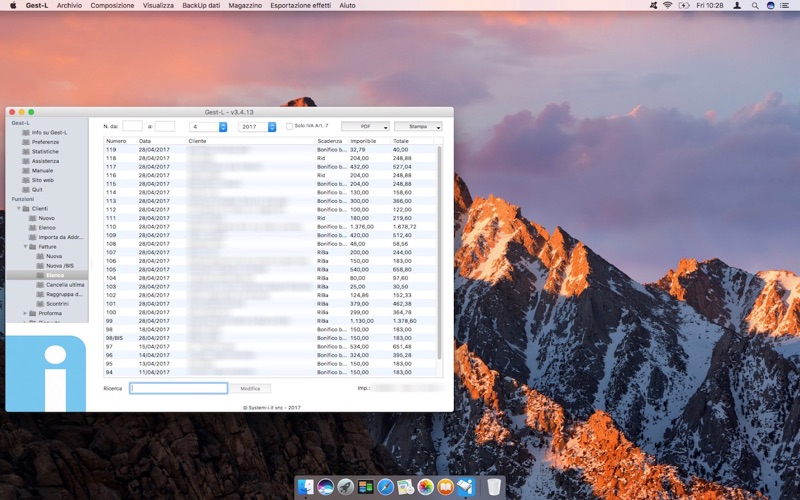Open Finder from the dock
This screenshot has height=500, width=800.
pyautogui.click(x=306, y=487)
